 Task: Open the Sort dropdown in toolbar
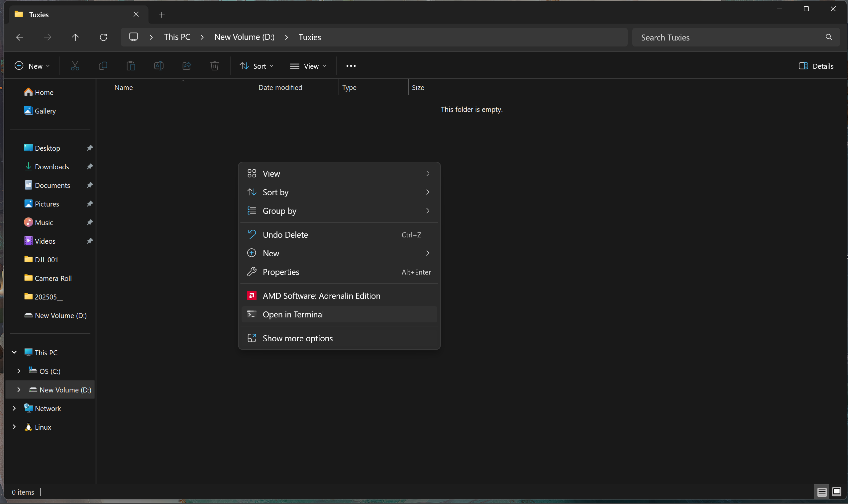tap(257, 66)
